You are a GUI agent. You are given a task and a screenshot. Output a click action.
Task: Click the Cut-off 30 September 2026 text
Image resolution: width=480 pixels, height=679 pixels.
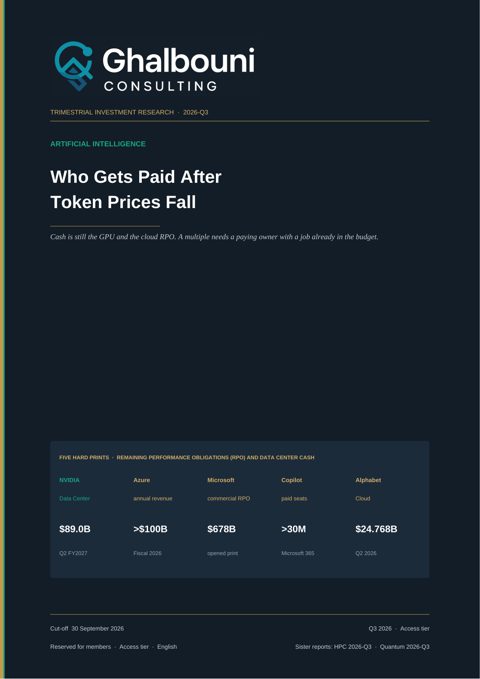(x=87, y=628)
